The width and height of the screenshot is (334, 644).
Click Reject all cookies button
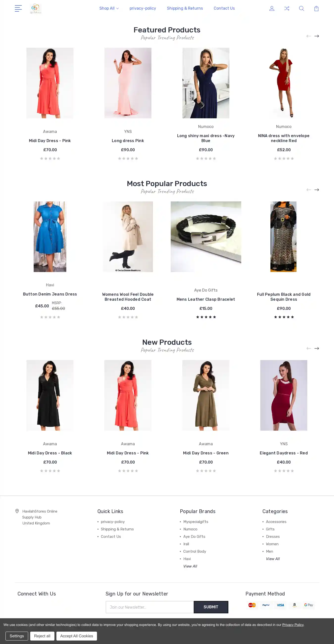click(42, 636)
